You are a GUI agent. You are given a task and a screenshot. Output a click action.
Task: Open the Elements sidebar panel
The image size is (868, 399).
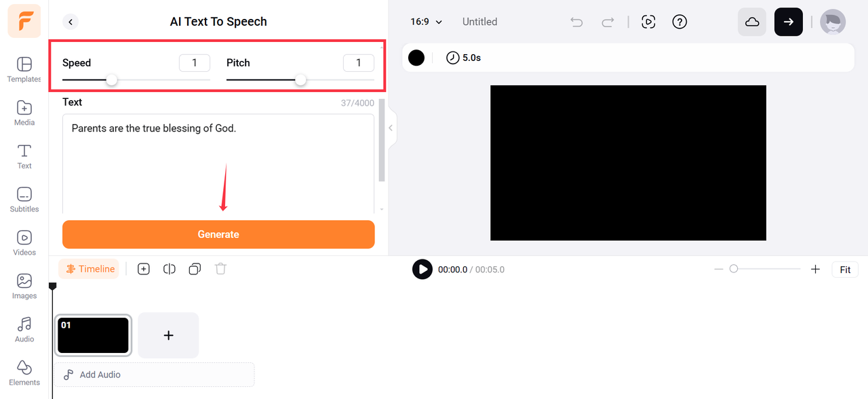(x=24, y=373)
